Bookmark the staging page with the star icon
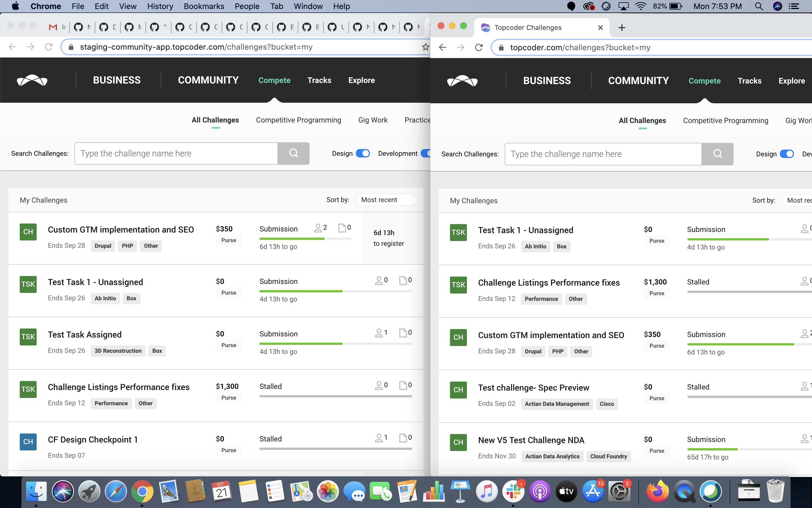 (x=425, y=47)
